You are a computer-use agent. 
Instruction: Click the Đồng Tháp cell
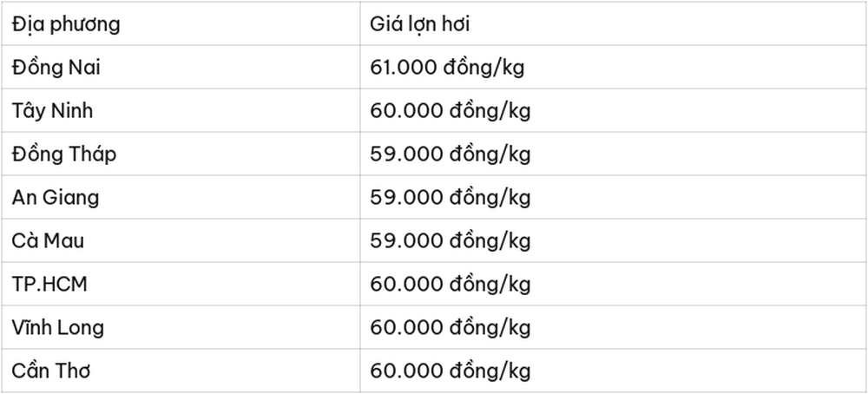[x=181, y=154]
